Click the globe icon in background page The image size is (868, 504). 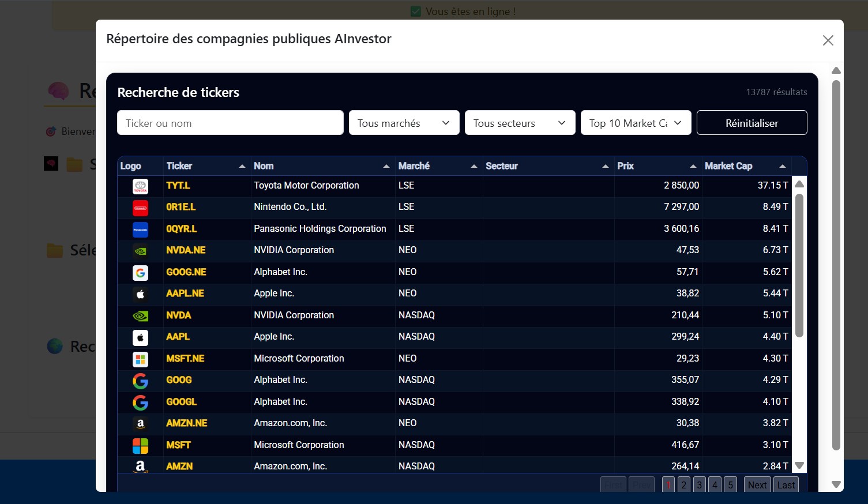click(55, 346)
